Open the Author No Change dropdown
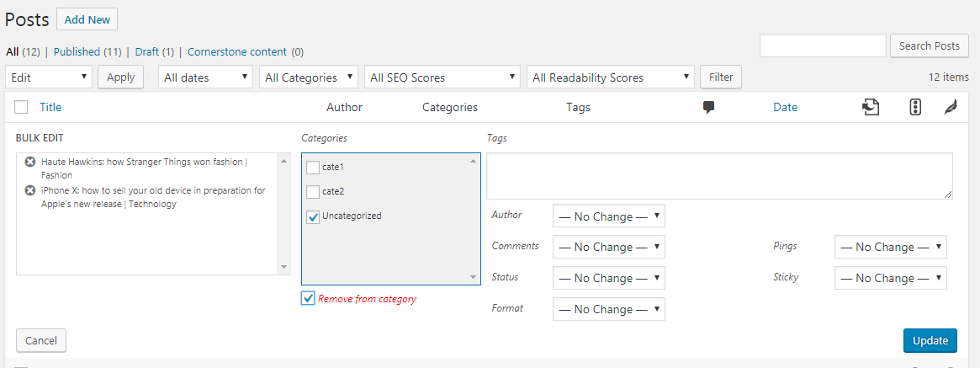The width and height of the screenshot is (980, 368). point(609,216)
